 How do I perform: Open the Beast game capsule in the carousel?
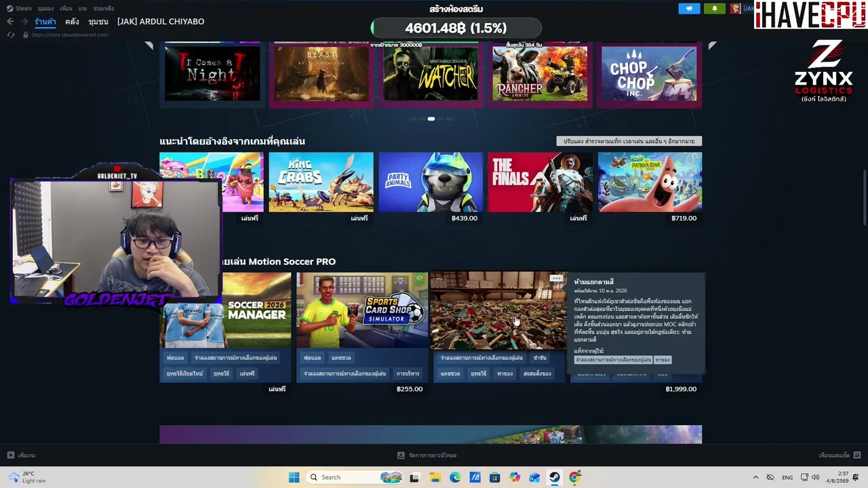(x=321, y=73)
